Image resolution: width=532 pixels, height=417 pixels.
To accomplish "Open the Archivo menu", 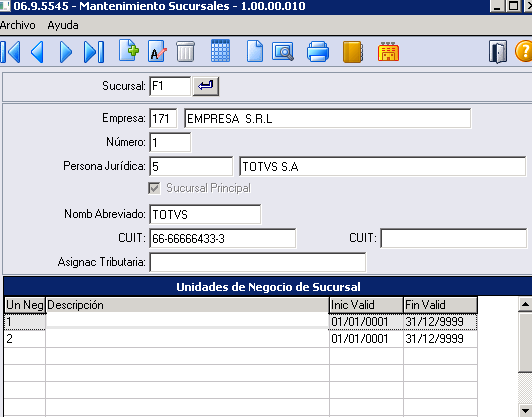I will coord(18,25).
